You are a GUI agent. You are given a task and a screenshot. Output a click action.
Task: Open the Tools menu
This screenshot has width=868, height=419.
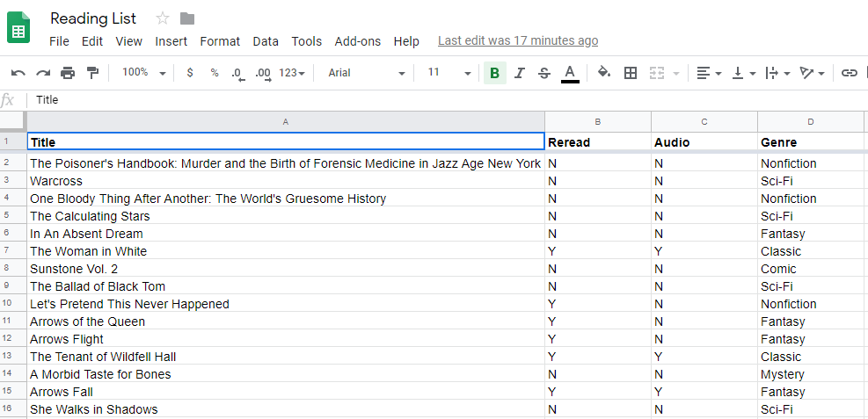point(307,41)
